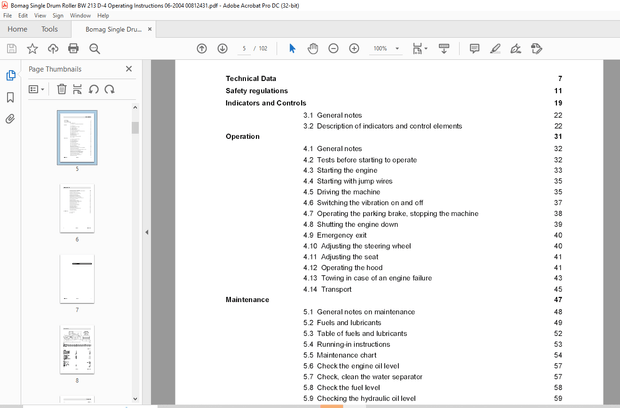620x408 pixels.
Task: Activate the hand pan tool
Action: coord(313,49)
